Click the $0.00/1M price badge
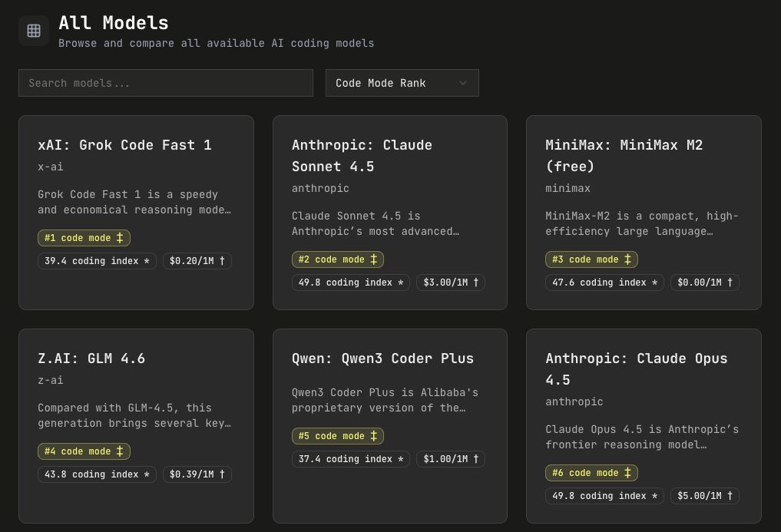Viewport: 781px width, 532px height. [705, 282]
